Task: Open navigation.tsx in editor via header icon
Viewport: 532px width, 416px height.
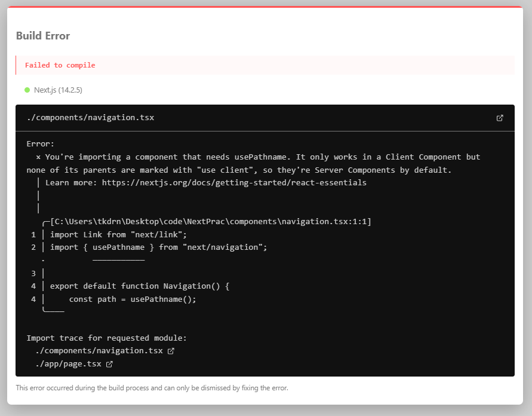Action: coord(499,118)
